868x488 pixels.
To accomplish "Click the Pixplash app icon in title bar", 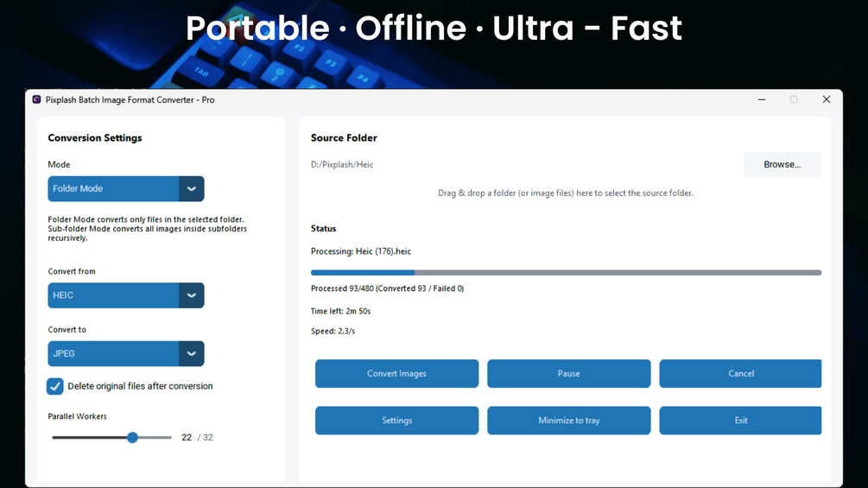I will point(36,99).
